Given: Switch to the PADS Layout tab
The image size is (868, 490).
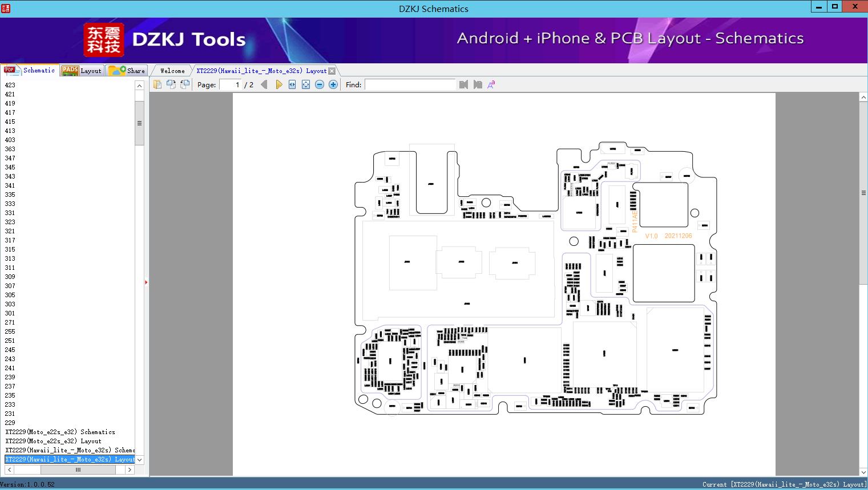Looking at the screenshot, I should pos(82,71).
